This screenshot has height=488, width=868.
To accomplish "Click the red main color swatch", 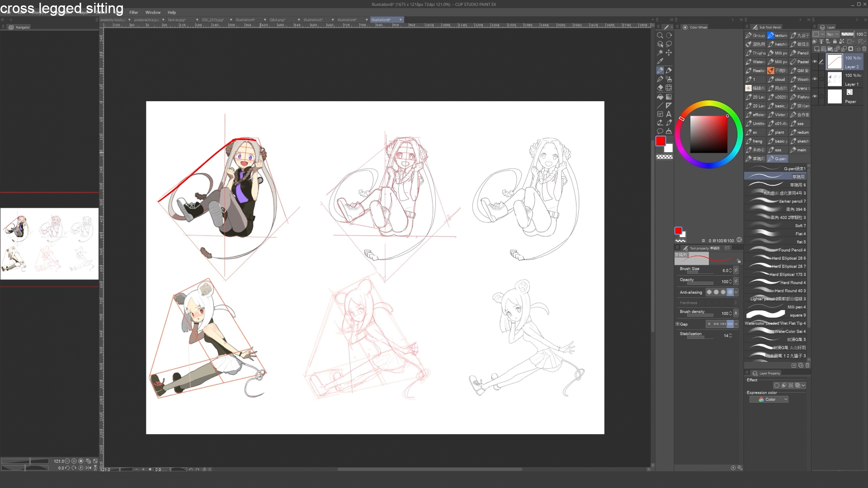I will pyautogui.click(x=660, y=141).
